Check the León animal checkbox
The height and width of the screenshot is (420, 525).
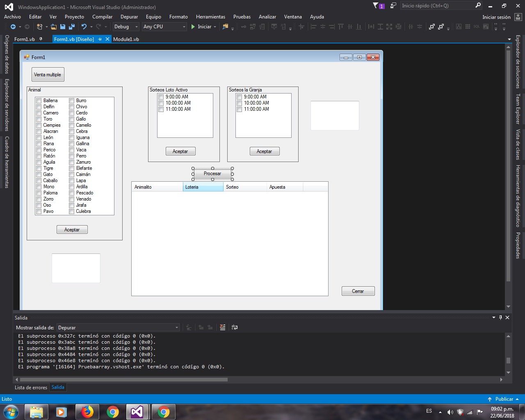click(x=39, y=137)
